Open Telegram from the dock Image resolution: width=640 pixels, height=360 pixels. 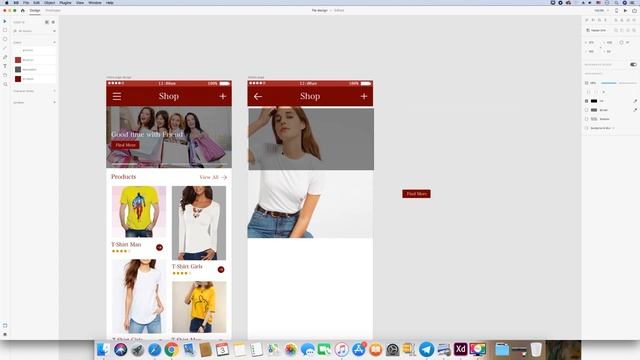tap(426, 350)
